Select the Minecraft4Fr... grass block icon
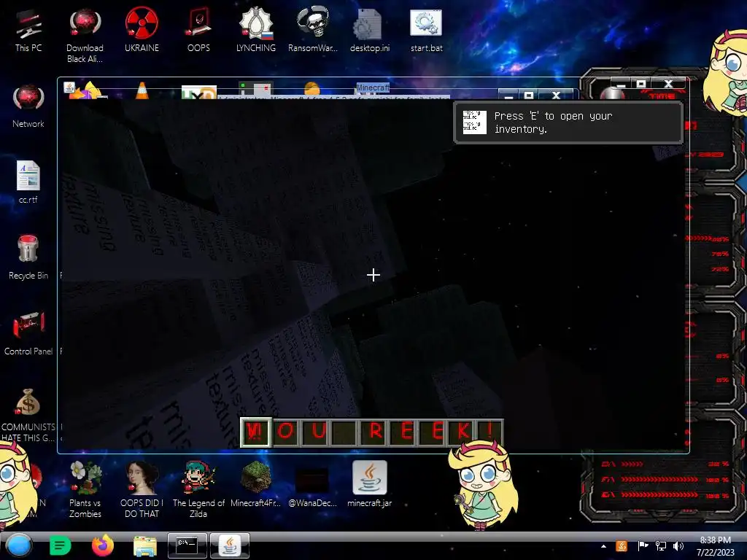The width and height of the screenshot is (747, 560). [256, 484]
